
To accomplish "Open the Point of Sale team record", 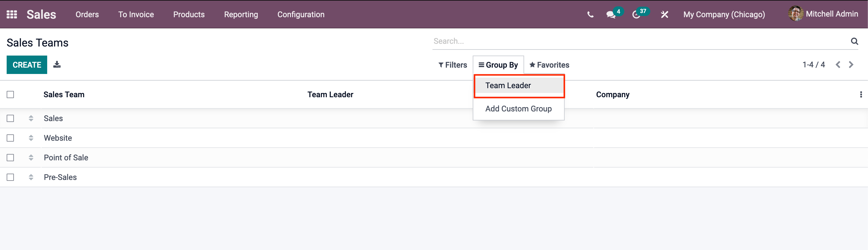I will click(66, 158).
